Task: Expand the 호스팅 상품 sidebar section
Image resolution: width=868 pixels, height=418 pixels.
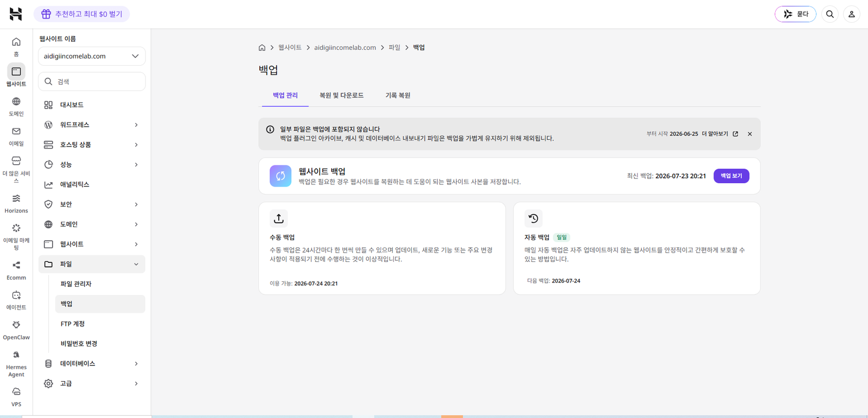Action: coord(92,145)
